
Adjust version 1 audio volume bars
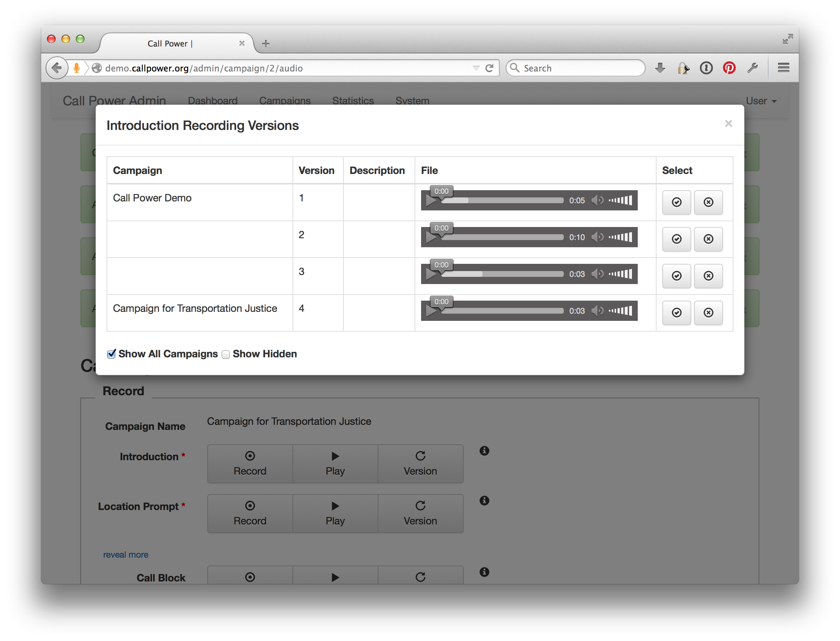pos(620,200)
